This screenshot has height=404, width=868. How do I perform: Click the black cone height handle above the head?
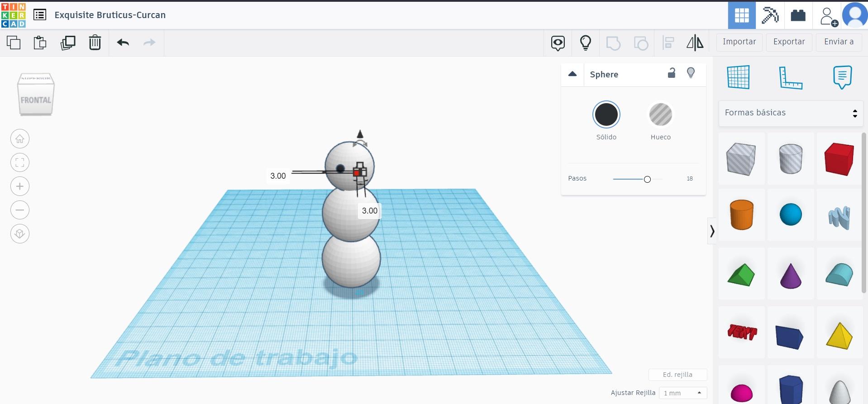coord(360,134)
